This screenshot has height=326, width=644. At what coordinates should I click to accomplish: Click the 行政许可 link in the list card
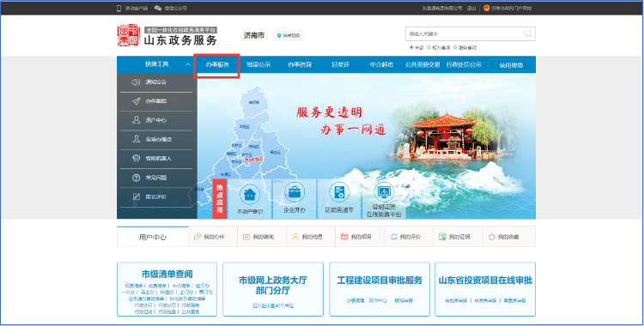click(143, 305)
